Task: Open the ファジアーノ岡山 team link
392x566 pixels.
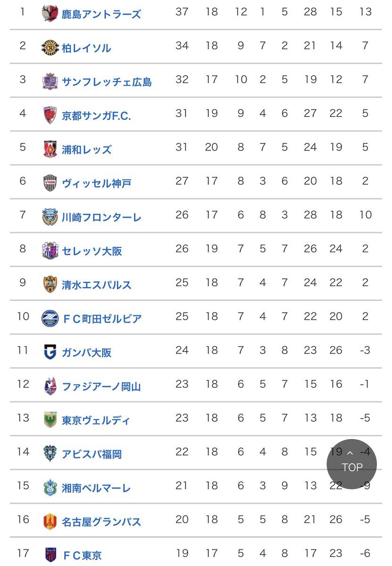Action: [101, 387]
